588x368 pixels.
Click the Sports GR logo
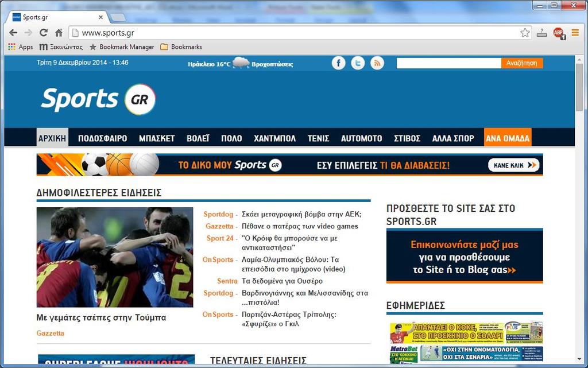click(99, 99)
